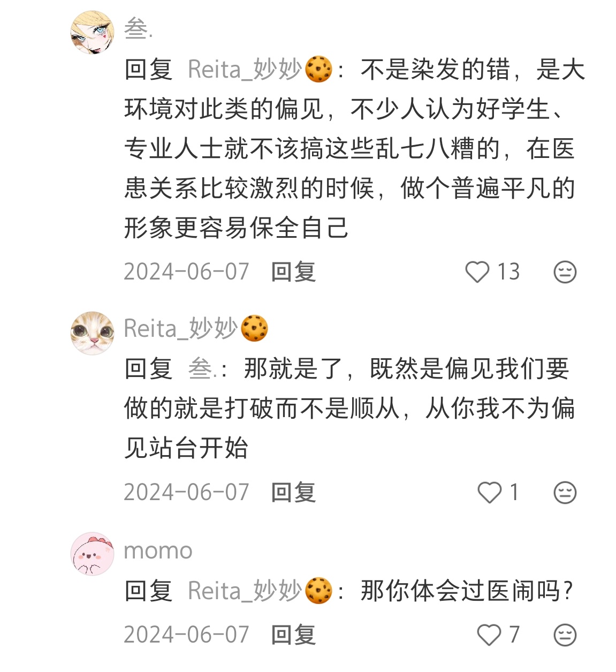Open momo's pink dinosaur avatar
Viewport: 616px width, 672px height.
point(93,554)
